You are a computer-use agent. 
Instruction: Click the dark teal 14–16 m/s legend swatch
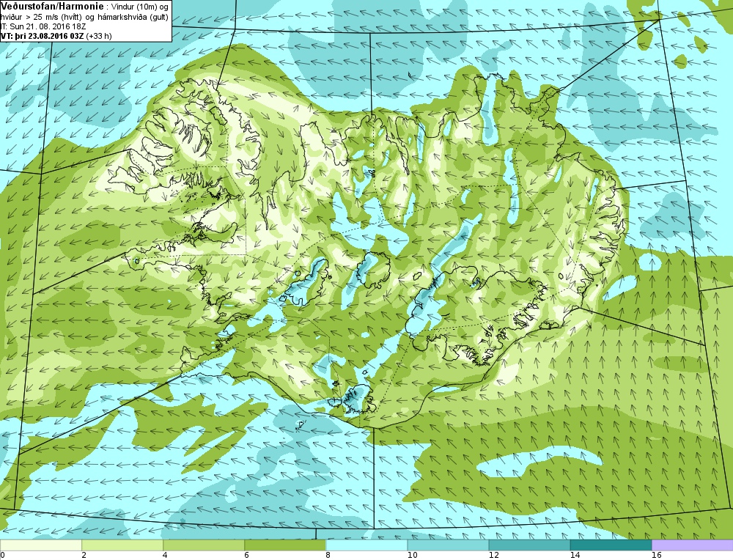[x=611, y=545]
